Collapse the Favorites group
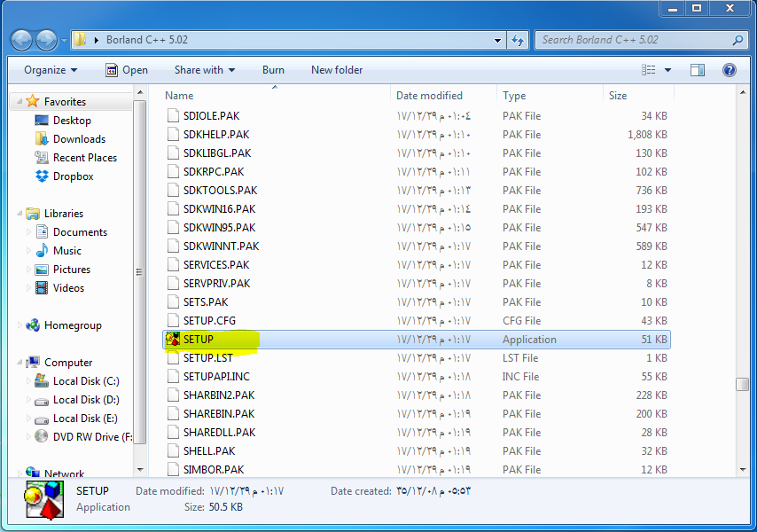 pos(20,101)
